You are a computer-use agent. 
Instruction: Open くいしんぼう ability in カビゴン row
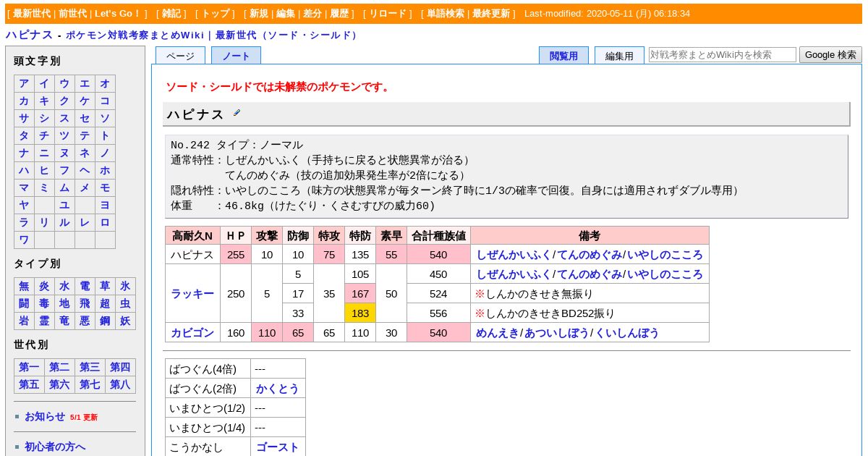626,333
